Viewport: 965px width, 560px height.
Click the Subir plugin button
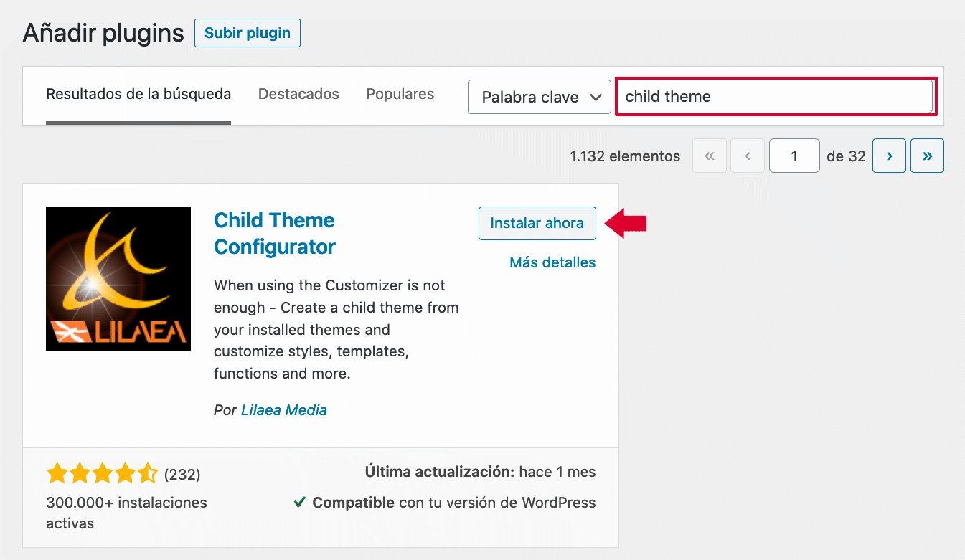click(x=247, y=33)
